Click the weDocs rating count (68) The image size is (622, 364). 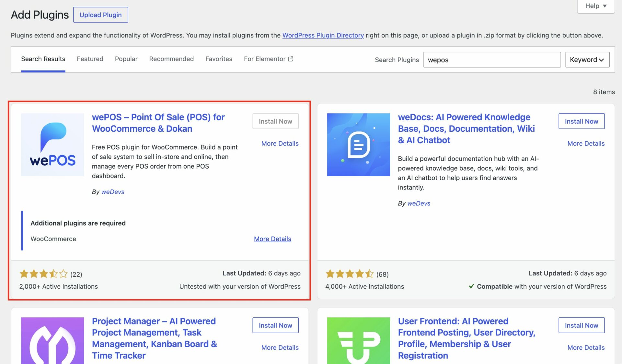(382, 274)
